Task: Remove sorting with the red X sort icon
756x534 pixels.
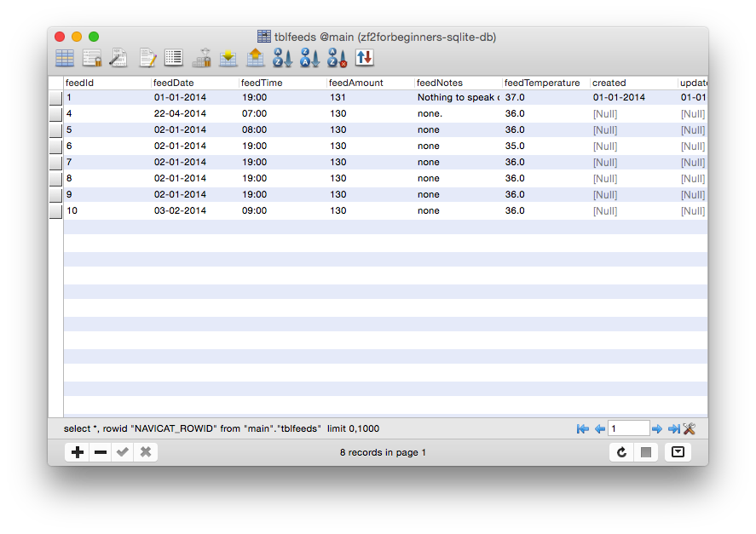Action: pyautogui.click(x=338, y=58)
